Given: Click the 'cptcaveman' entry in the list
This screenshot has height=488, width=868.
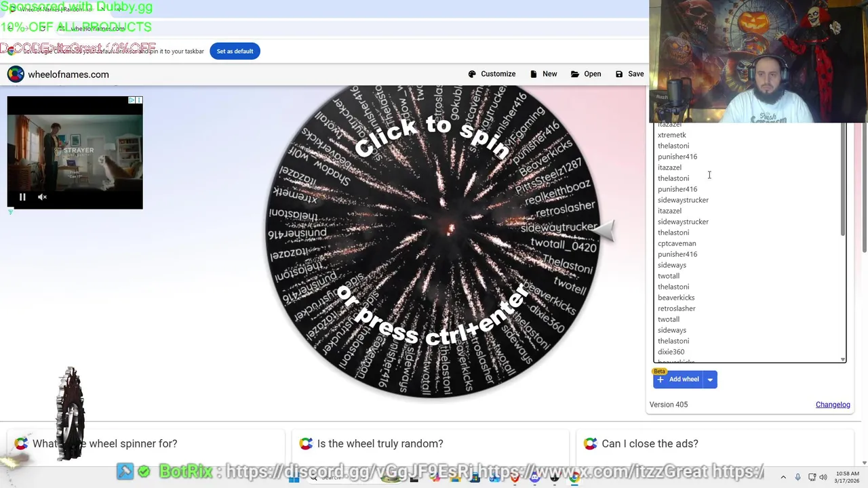Looking at the screenshot, I should (677, 243).
